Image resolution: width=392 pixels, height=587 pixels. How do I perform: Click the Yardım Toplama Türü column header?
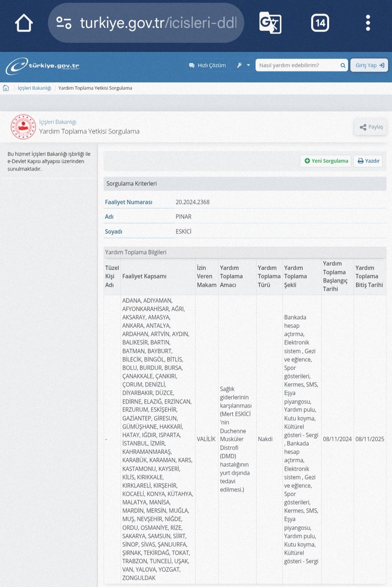point(268,276)
